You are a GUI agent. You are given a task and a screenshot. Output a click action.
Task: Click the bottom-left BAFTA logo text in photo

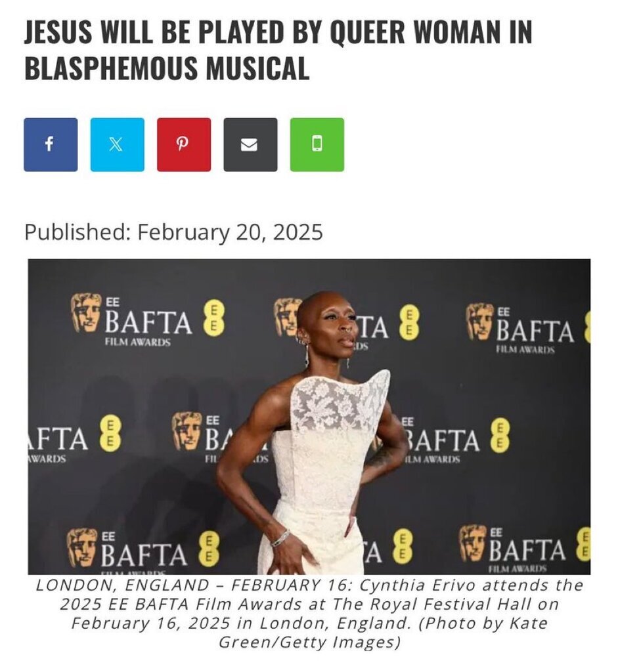pos(144,553)
